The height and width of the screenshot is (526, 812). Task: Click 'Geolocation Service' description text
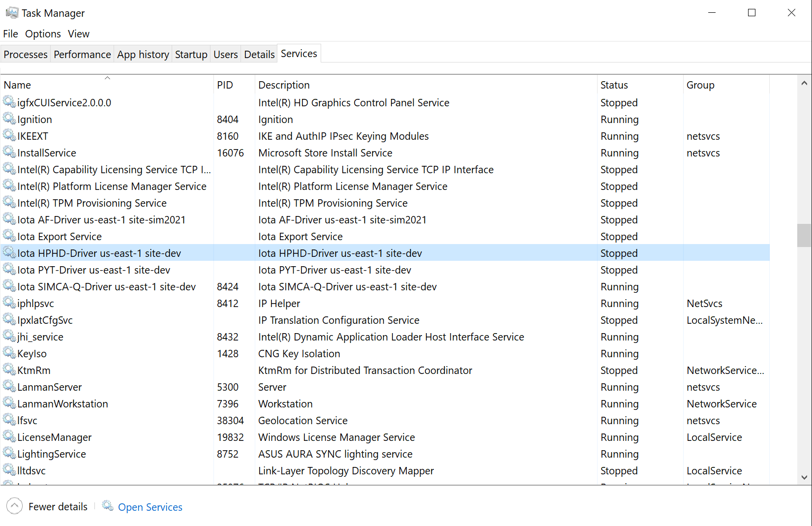tap(303, 421)
